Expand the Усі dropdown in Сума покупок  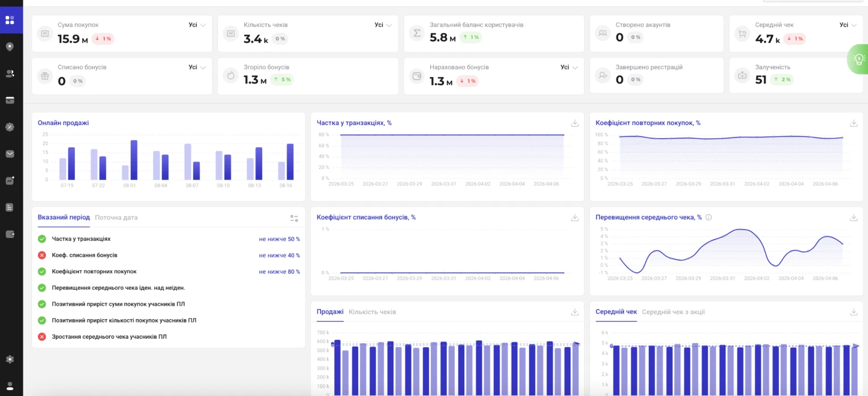click(197, 25)
